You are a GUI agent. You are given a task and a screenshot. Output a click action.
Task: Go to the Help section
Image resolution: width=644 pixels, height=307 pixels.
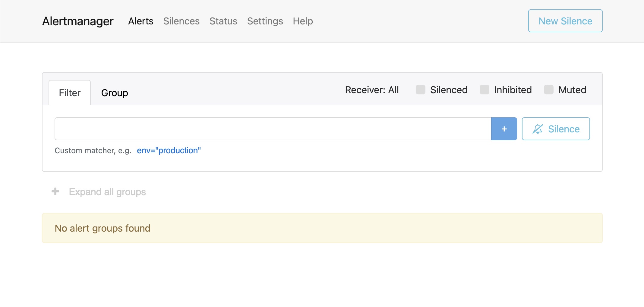pyautogui.click(x=303, y=21)
